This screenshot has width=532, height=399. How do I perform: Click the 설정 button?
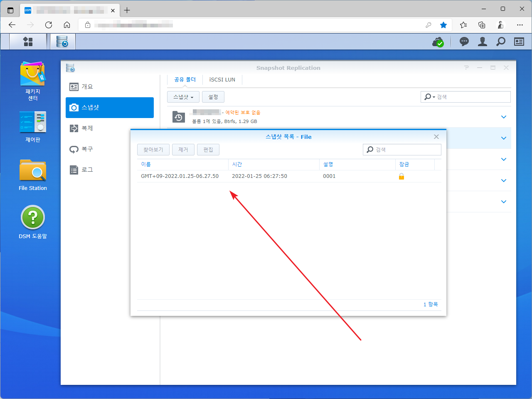[x=213, y=97]
